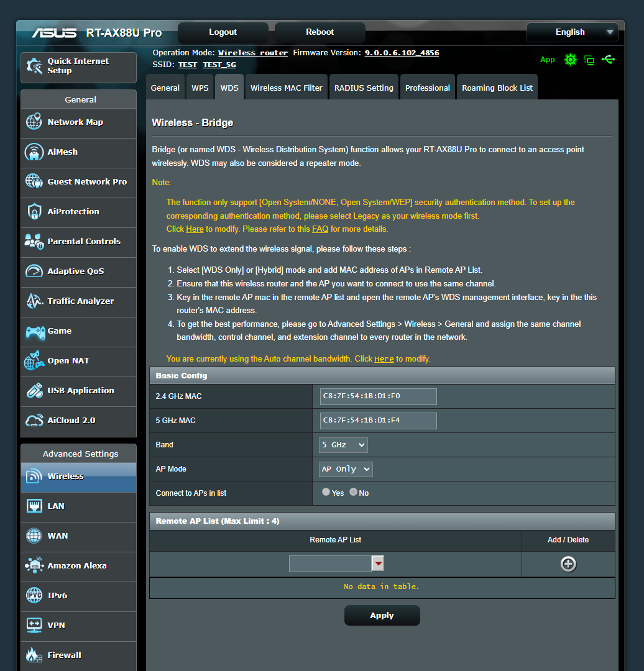
Task: Open the TEST SSID link
Action: click(187, 65)
